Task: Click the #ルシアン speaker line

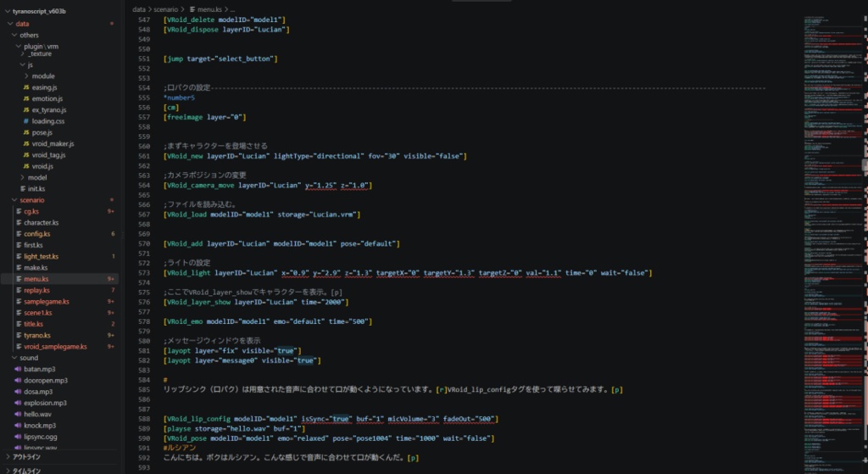Action: (x=180, y=448)
